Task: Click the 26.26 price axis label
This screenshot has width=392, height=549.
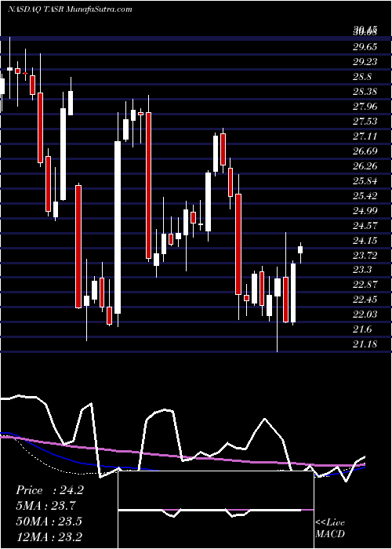Action: [365, 166]
